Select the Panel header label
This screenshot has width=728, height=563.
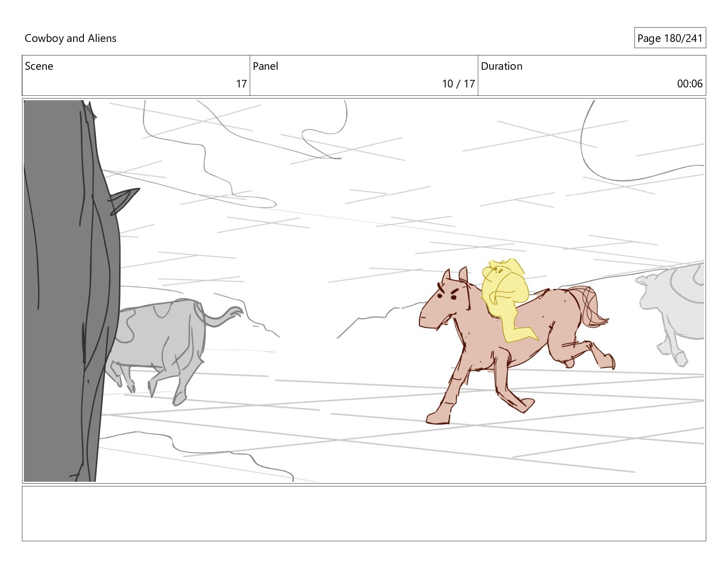266,66
